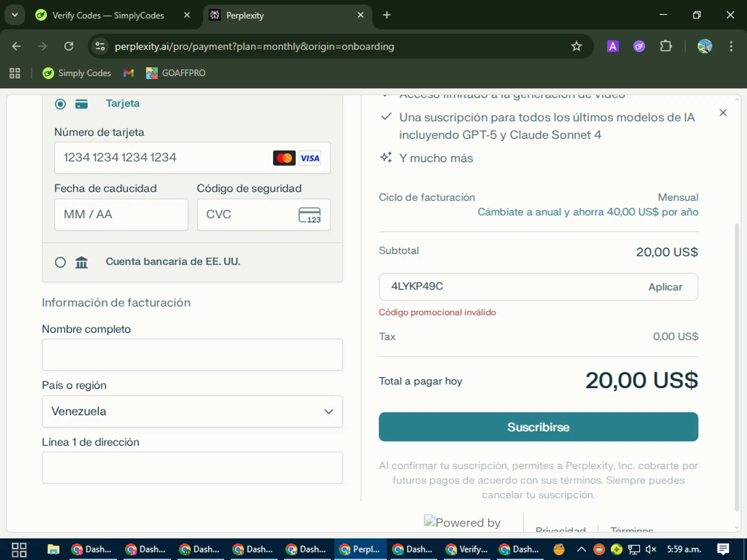This screenshot has height=560, width=747.
Task: Switch to the Perpl... taskbar window
Action: coord(360,550)
